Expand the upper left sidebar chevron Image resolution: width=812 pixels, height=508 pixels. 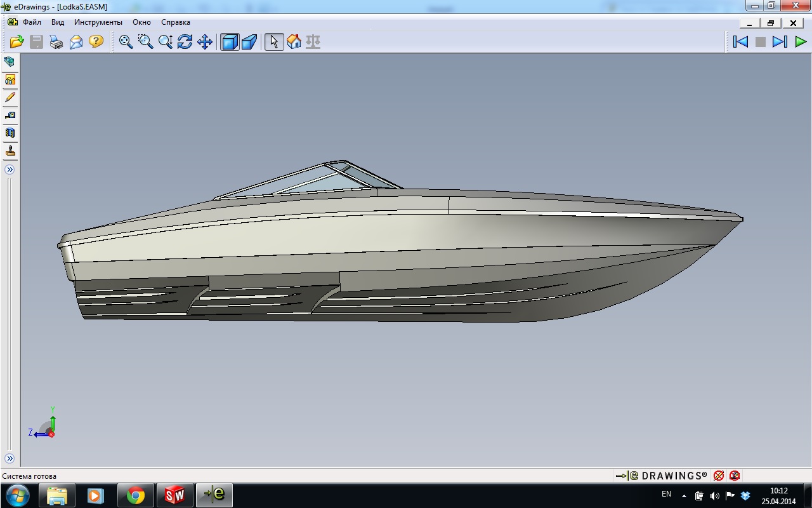10,170
